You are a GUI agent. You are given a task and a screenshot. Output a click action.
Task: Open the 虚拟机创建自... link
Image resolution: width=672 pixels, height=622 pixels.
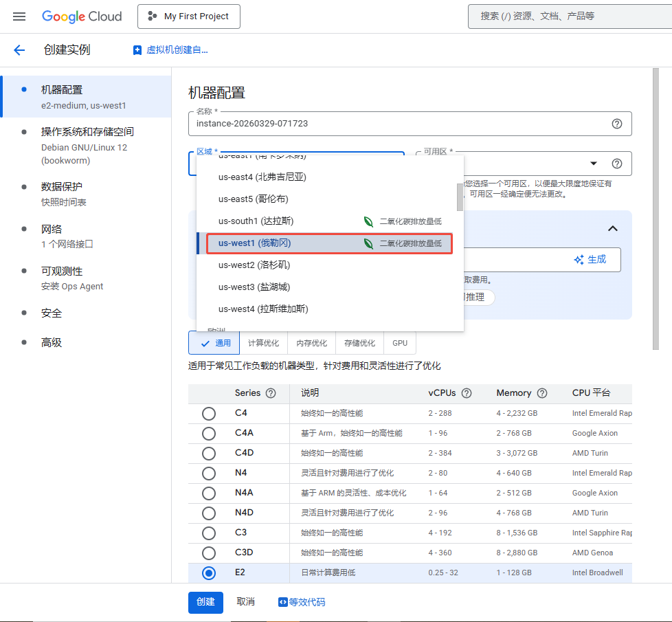point(170,50)
